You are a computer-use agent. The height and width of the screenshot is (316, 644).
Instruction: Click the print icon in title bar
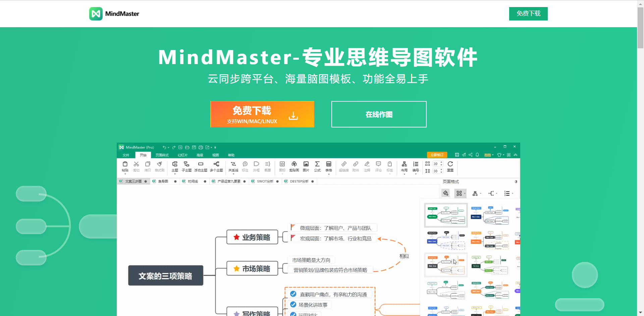(201, 147)
